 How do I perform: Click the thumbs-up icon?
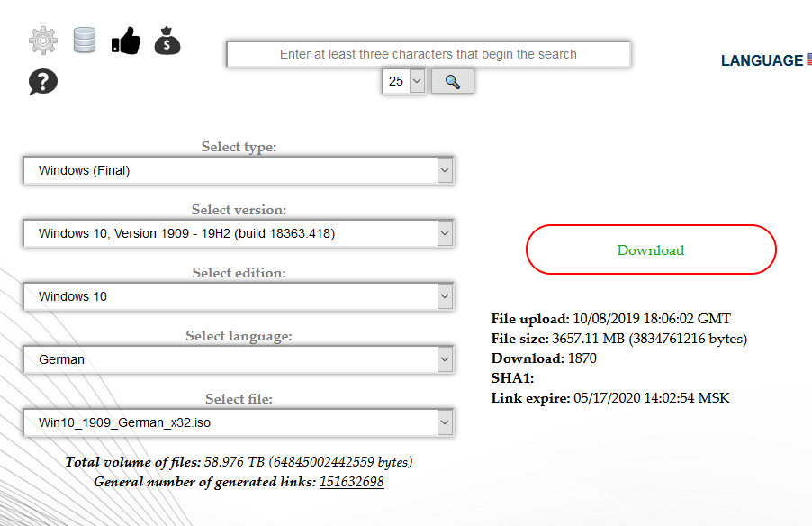tap(126, 41)
